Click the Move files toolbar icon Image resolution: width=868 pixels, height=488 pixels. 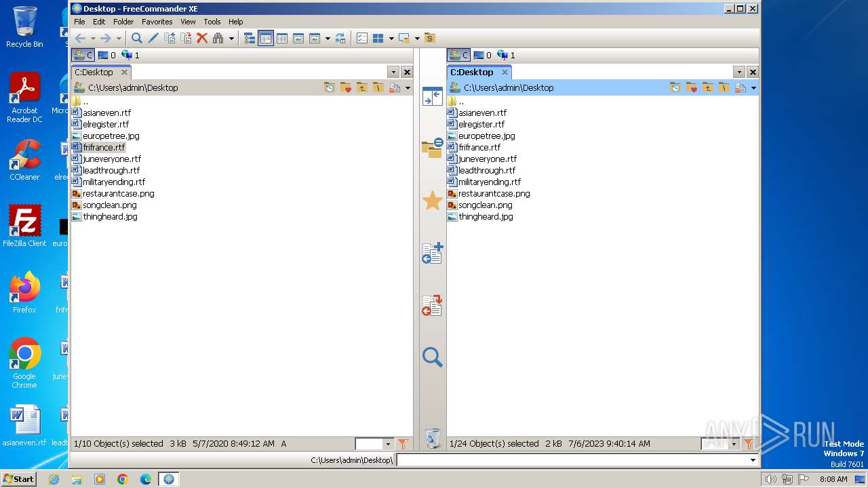pos(186,39)
